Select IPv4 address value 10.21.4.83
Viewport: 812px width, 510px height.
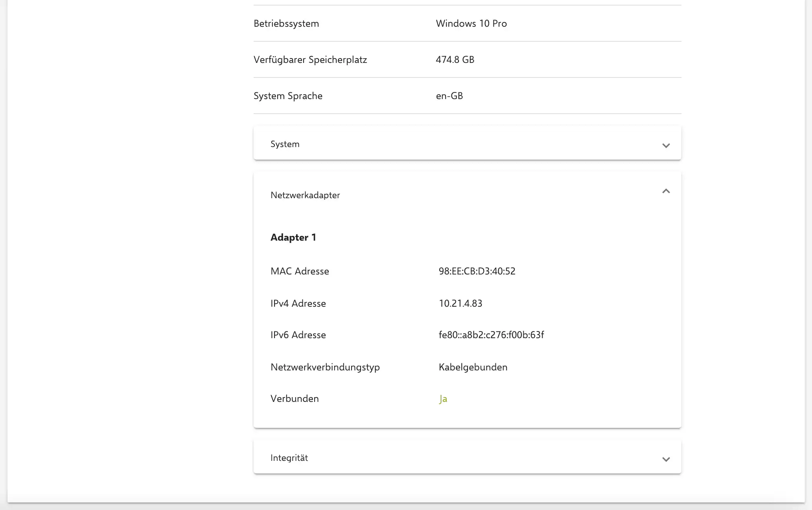tap(460, 303)
